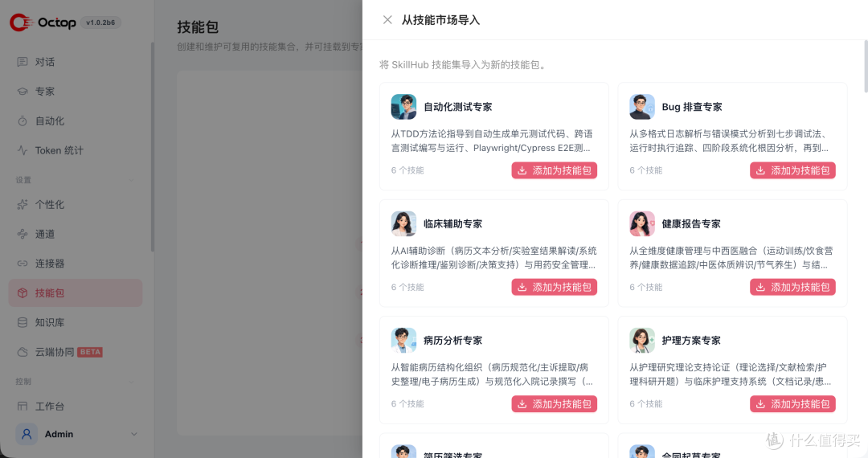
Task: Click the 自动化 timer icon
Action: click(x=23, y=121)
